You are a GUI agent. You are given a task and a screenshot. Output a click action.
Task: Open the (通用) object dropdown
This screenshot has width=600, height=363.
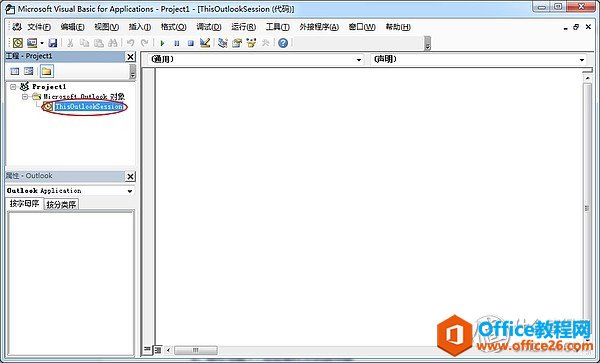coord(359,60)
